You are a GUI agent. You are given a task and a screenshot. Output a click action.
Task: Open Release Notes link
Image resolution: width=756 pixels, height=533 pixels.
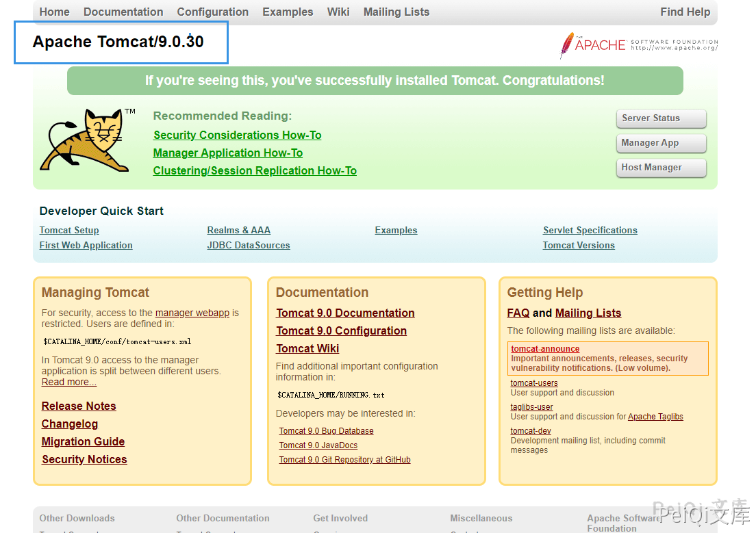(79, 406)
